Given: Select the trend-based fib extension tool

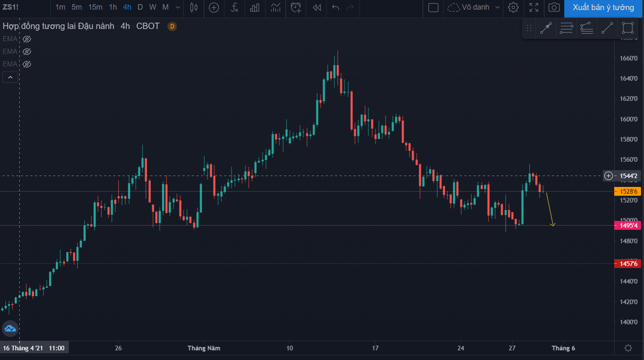Looking at the screenshot, I should coord(587,28).
